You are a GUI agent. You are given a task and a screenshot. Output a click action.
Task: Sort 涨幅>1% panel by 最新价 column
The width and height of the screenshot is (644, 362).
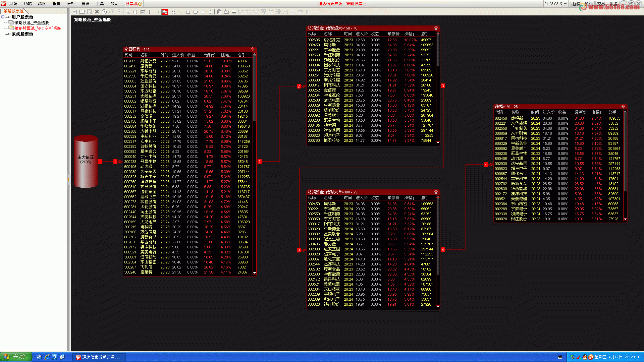pos(581,112)
